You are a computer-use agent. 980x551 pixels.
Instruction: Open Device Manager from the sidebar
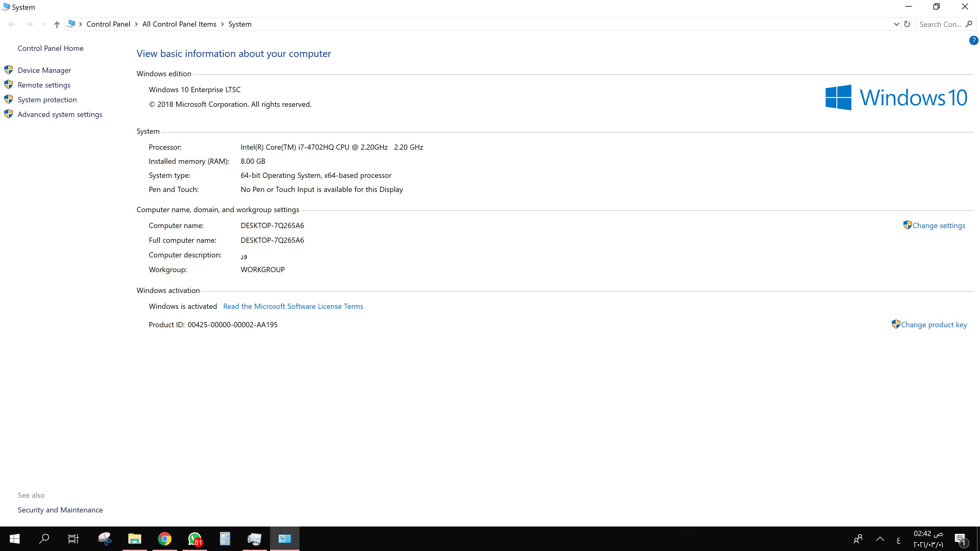(x=44, y=70)
